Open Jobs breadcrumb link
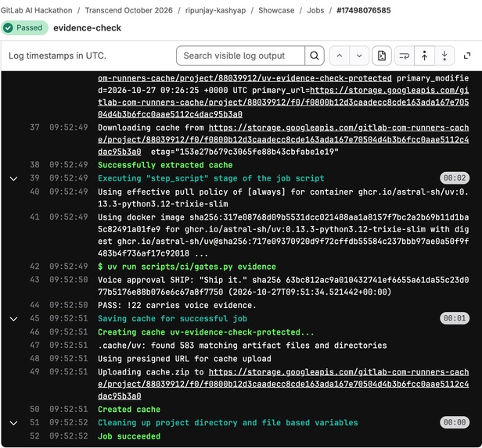Screen dimensions: 482x448 point(315,10)
